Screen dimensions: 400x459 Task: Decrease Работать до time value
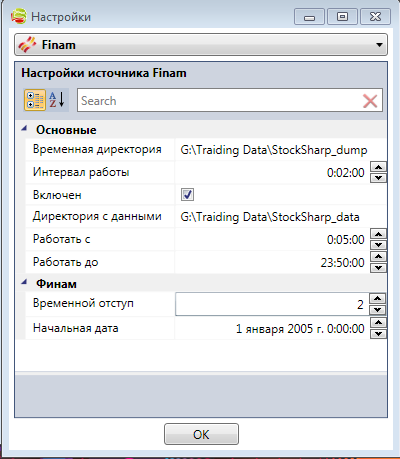pyautogui.click(x=378, y=268)
